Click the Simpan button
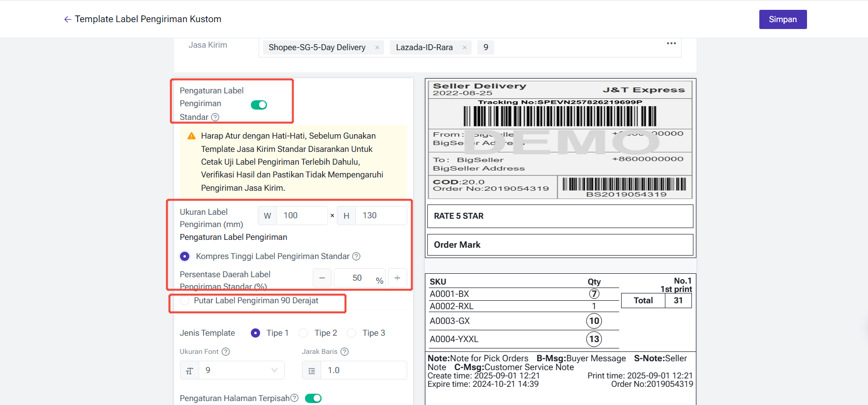Viewport: 868px width, 405px height. pos(782,20)
